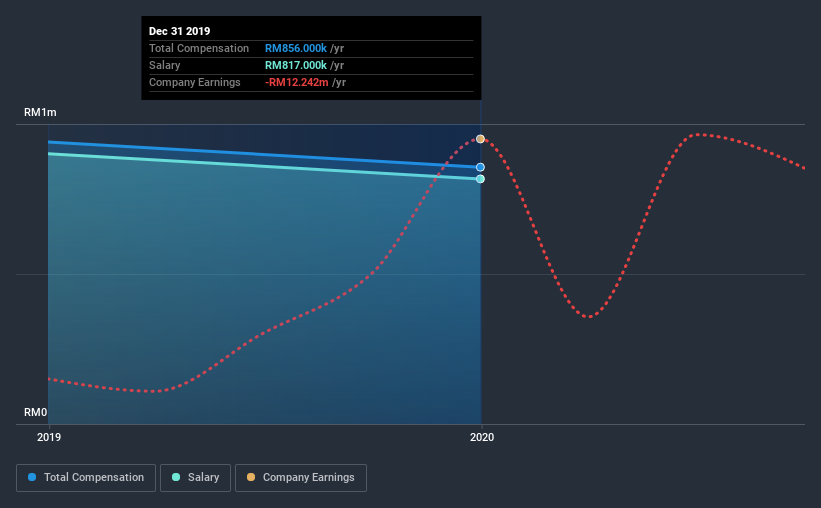Click the tooltip's Salary row label

pos(164,65)
